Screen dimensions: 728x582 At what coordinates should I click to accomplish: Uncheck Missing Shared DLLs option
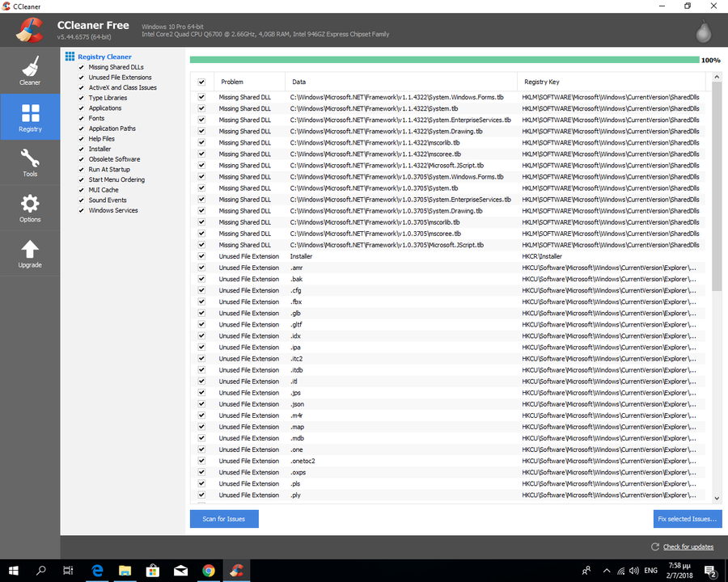pos(81,67)
